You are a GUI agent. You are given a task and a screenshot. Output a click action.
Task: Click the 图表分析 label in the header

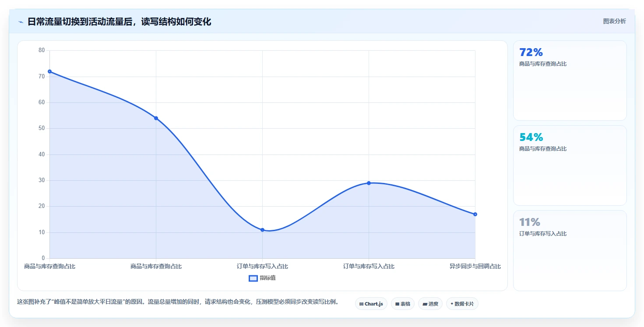614,21
